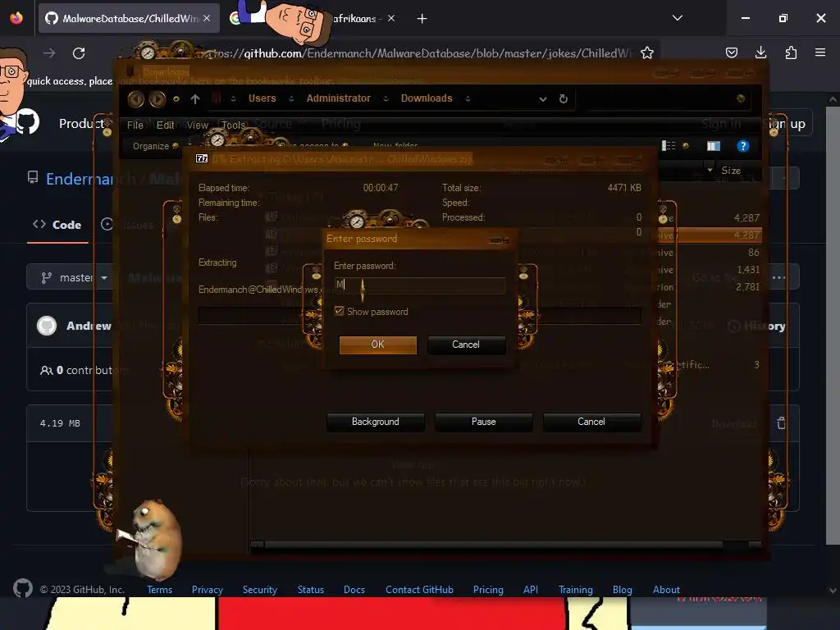Click the 7z icon in extraction title bar
840x630 pixels.
coord(202,158)
